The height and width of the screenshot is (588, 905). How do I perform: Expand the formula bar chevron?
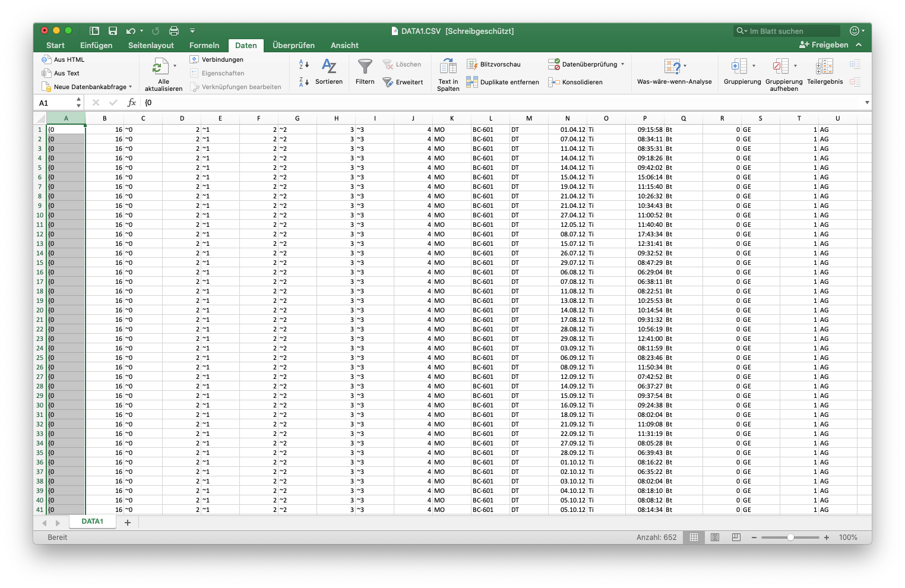867,103
